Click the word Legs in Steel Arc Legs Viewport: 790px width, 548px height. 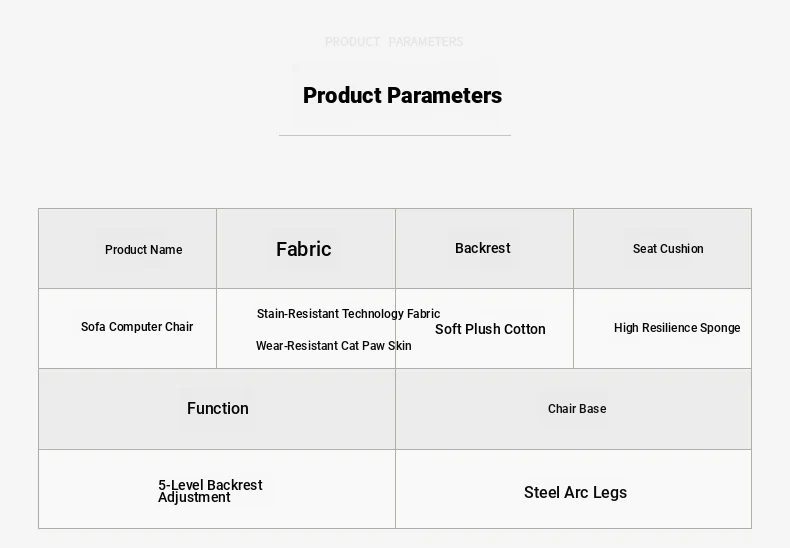tap(610, 493)
